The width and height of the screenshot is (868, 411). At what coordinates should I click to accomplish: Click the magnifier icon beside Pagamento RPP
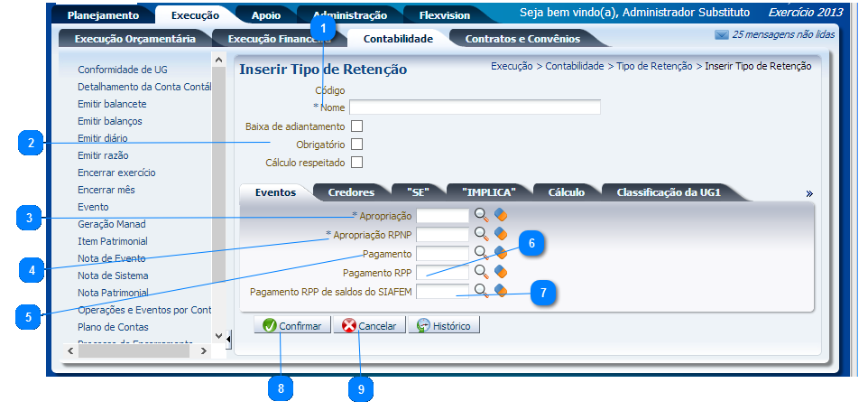[x=482, y=271]
